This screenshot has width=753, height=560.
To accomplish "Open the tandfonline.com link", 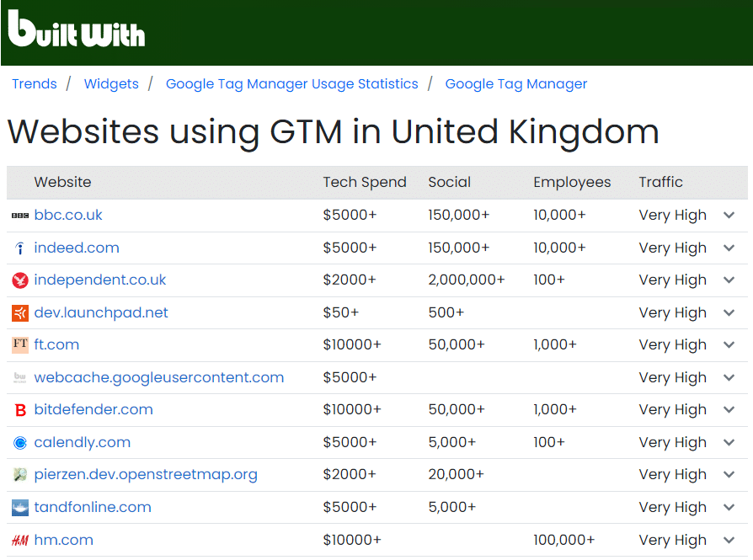I will click(93, 507).
